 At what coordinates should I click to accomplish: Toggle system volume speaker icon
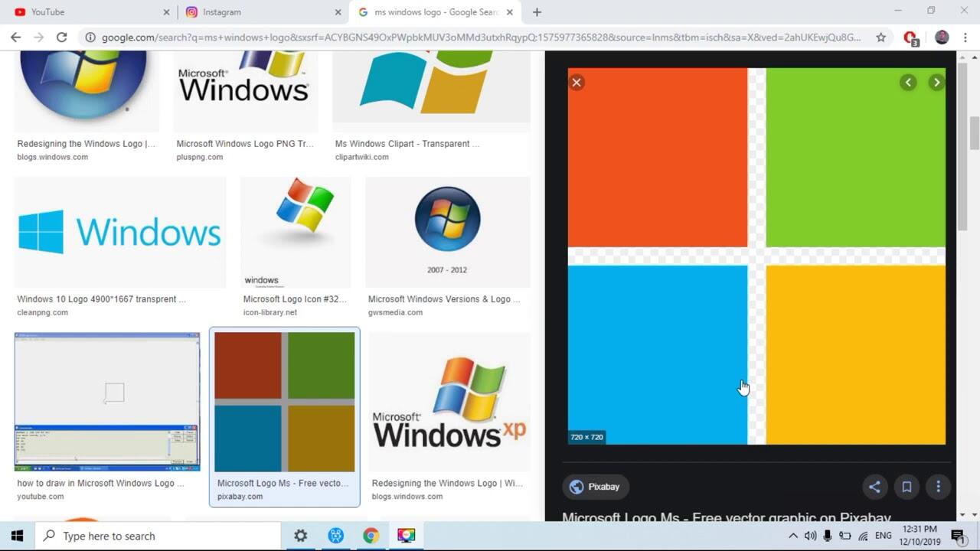pos(810,536)
